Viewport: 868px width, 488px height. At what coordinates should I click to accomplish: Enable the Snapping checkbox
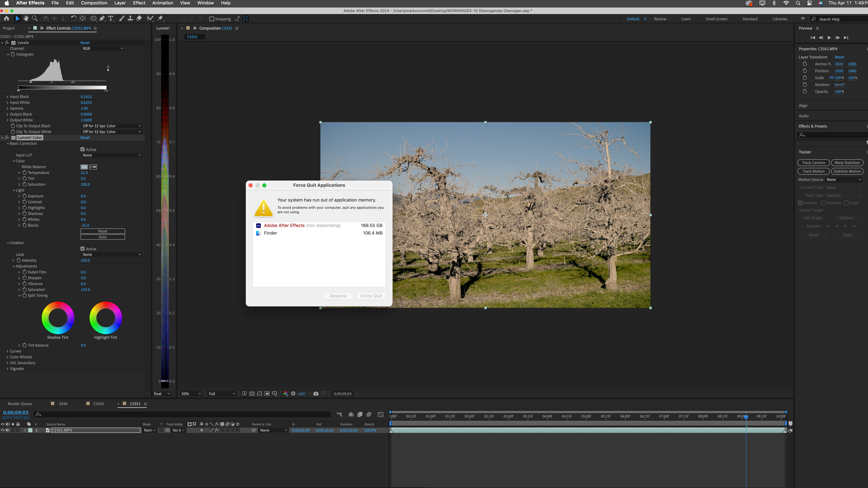(212, 19)
